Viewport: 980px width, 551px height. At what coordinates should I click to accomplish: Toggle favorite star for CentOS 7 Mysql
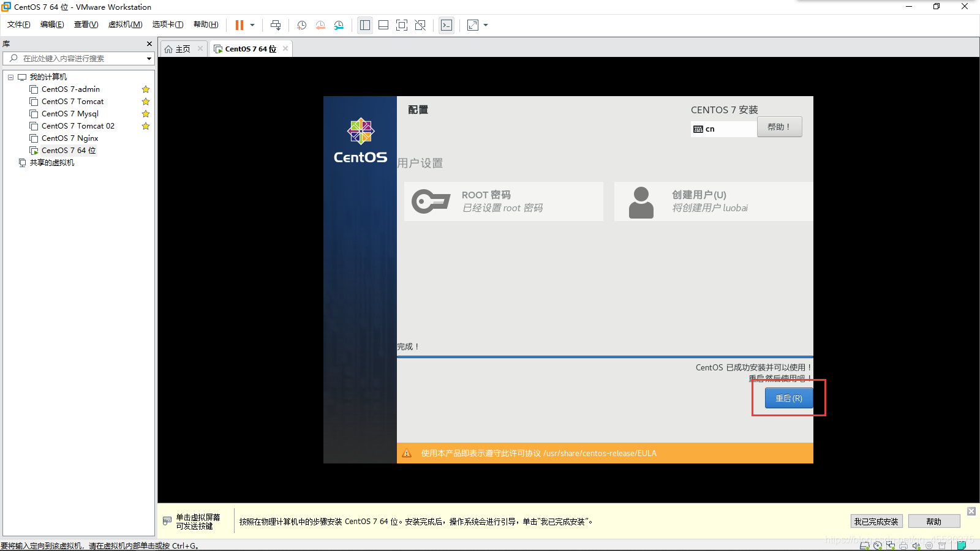[146, 114]
